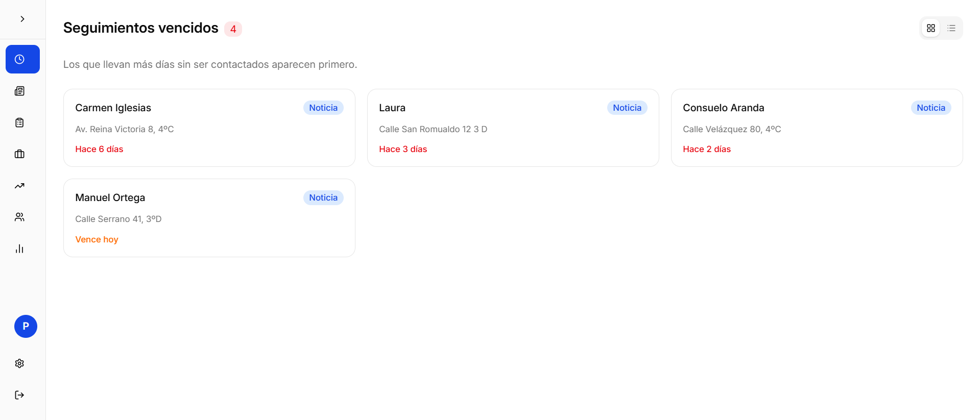The width and height of the screenshot is (980, 420).
Task: Click the Noticia tag on Consuelo Aranda
Action: point(931,108)
